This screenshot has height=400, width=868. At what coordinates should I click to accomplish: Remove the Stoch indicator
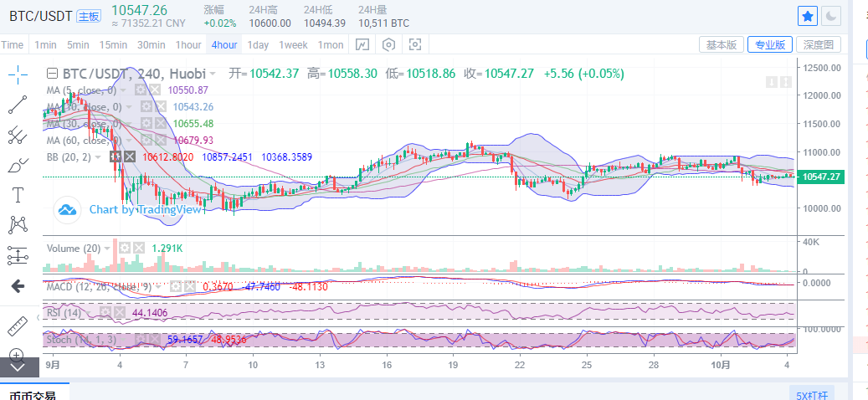[155, 339]
